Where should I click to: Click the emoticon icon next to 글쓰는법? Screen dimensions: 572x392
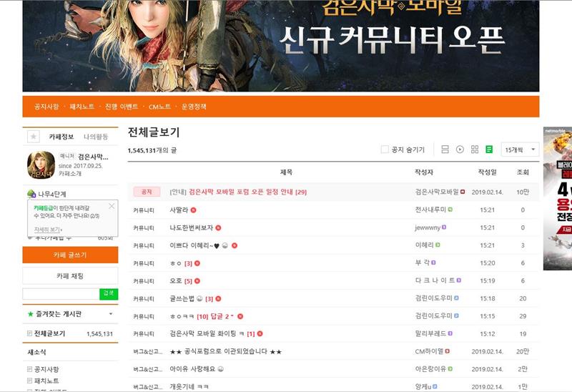click(x=199, y=298)
